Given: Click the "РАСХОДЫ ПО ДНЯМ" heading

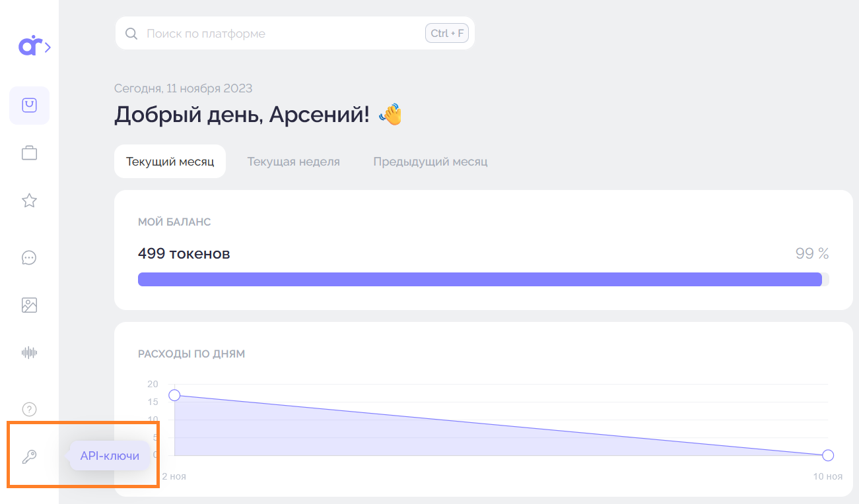Looking at the screenshot, I should click(191, 354).
